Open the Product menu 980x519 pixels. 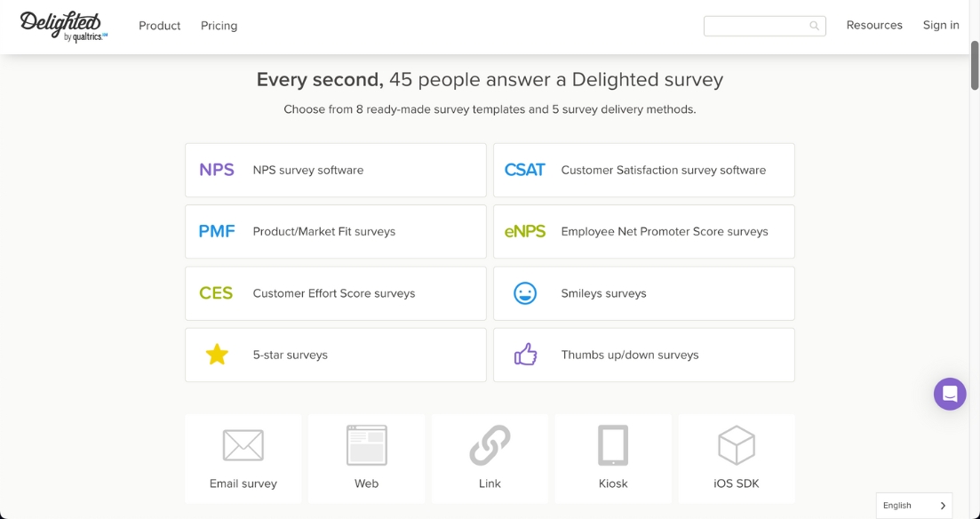[x=159, y=26]
